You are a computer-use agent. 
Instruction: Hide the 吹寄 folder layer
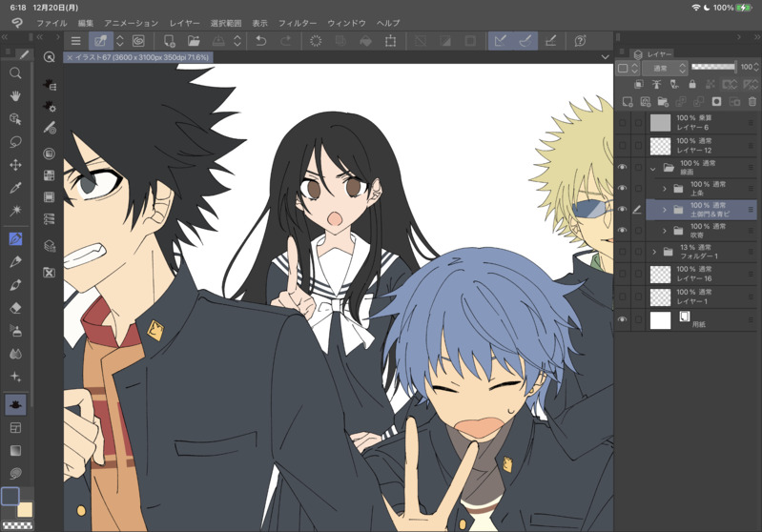(x=622, y=230)
